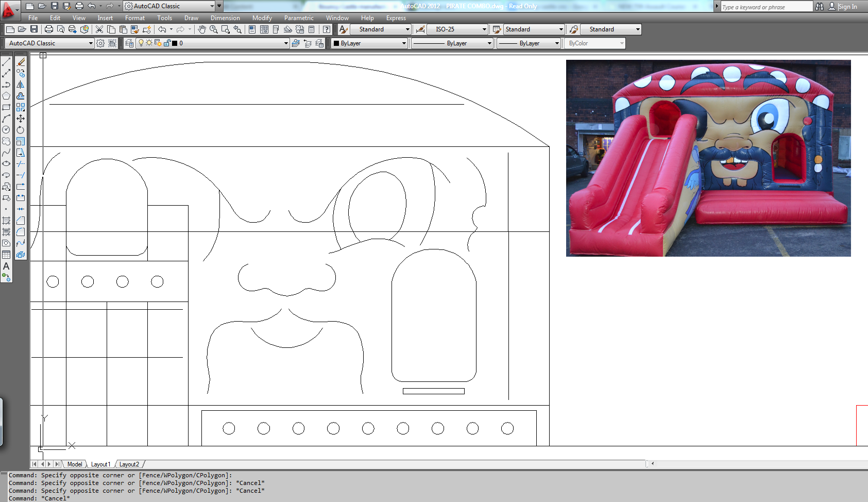Click the Multiline Text tool

6,266
